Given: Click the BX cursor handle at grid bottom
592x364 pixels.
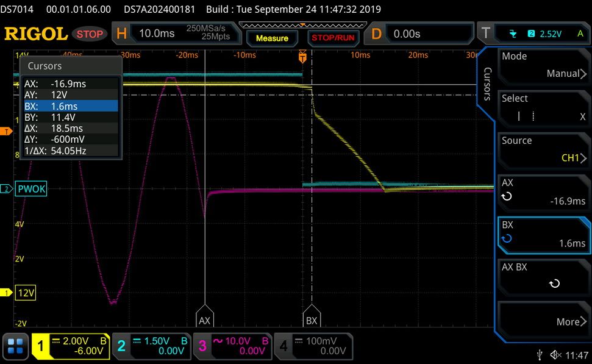Looking at the screenshot, I should [312, 316].
